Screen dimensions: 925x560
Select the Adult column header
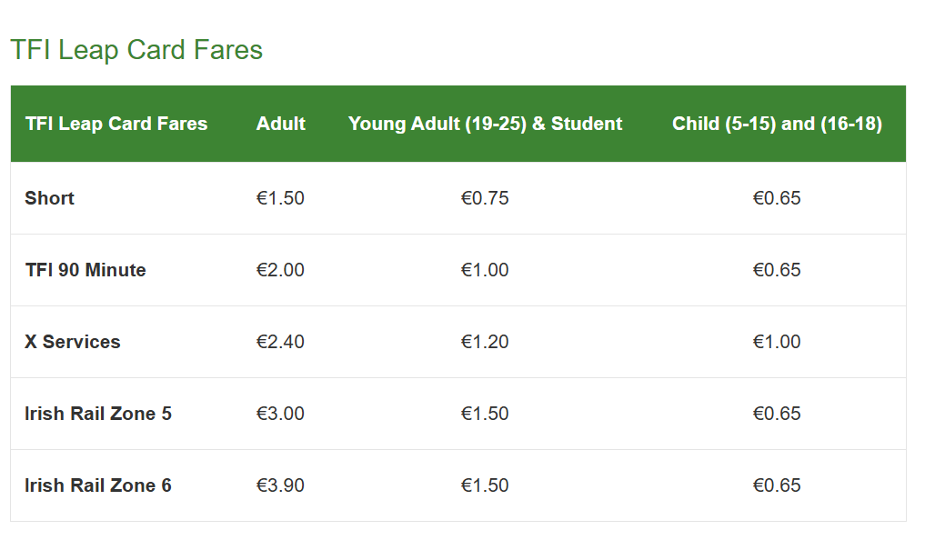tap(280, 124)
